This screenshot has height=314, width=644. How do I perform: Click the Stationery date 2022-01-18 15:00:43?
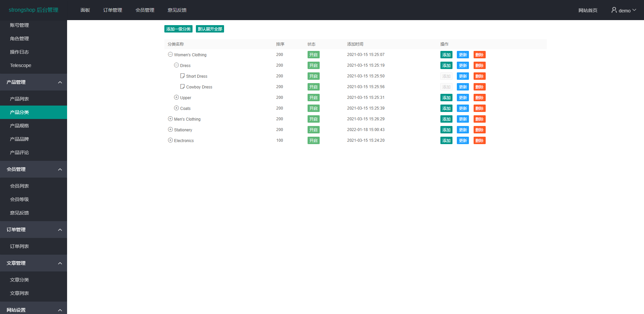tap(366, 130)
